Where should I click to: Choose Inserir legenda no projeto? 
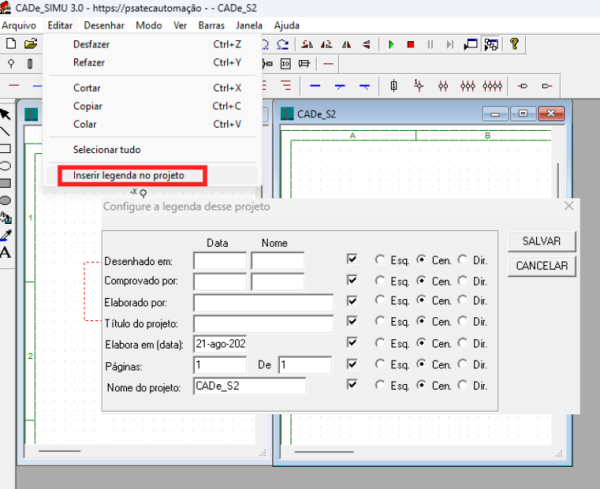tap(153, 175)
